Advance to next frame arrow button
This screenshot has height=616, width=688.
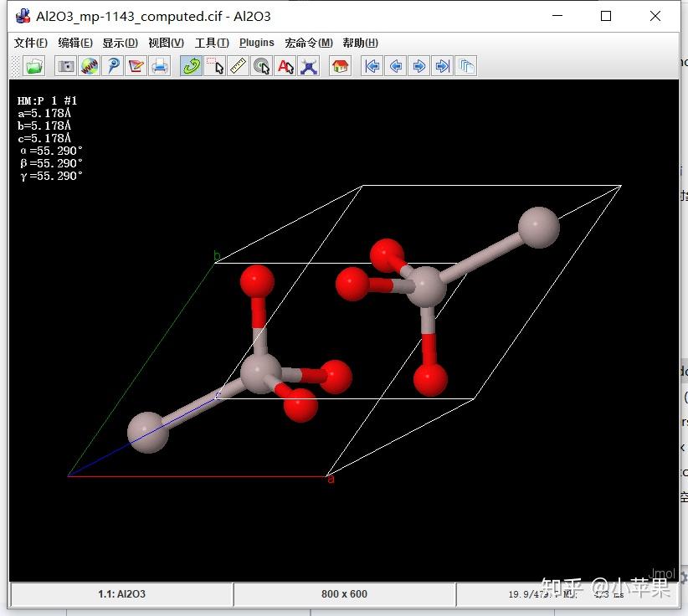pos(419,66)
